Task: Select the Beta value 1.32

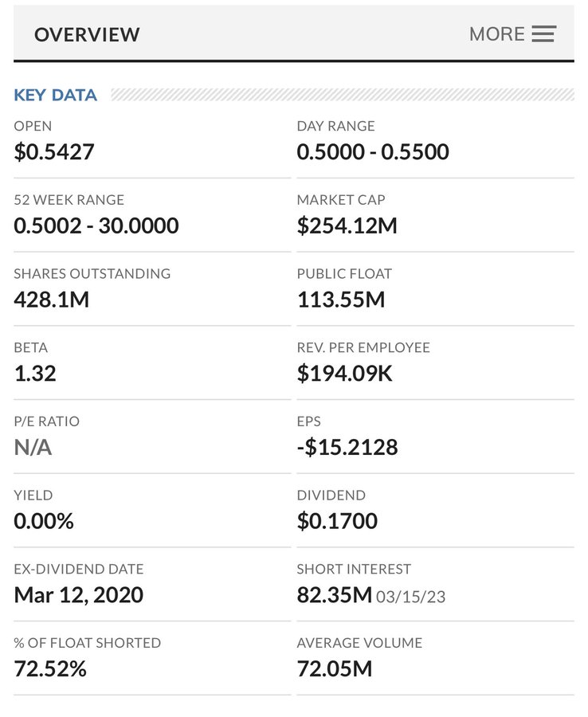Action: pyautogui.click(x=35, y=374)
